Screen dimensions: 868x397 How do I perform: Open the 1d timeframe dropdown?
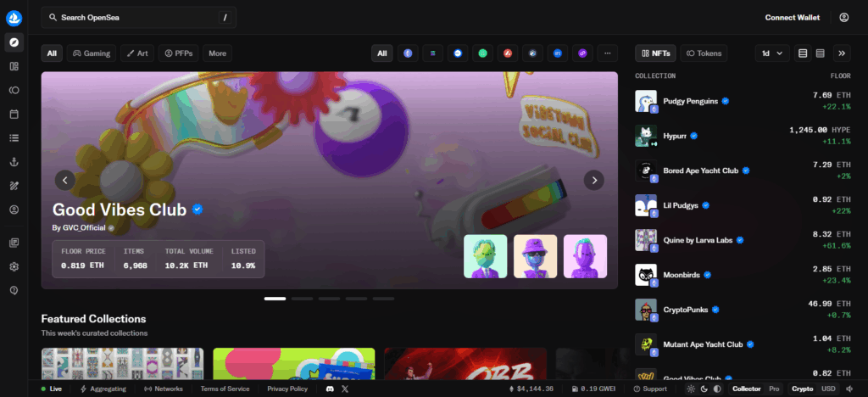pyautogui.click(x=771, y=53)
